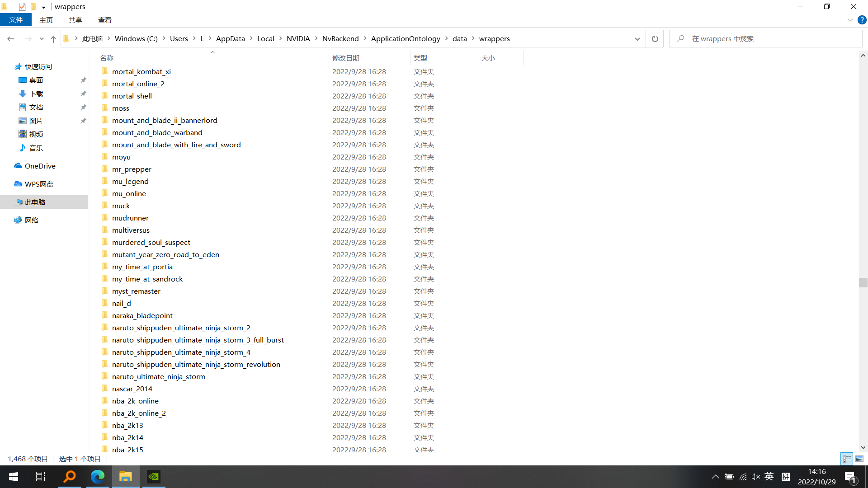Expand the ribbon with the chevron
Screen dimensions: 868x488
click(x=850, y=20)
